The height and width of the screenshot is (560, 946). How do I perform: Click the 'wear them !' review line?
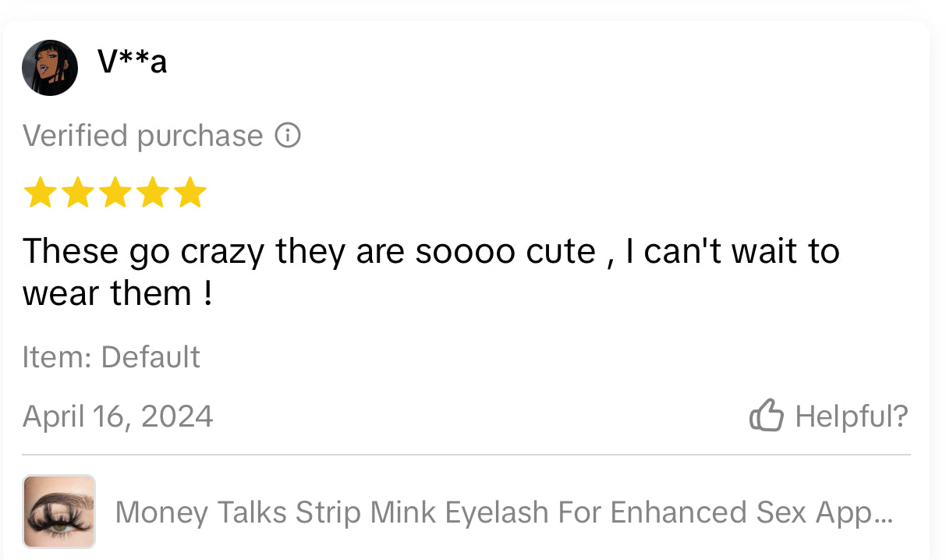tap(117, 294)
